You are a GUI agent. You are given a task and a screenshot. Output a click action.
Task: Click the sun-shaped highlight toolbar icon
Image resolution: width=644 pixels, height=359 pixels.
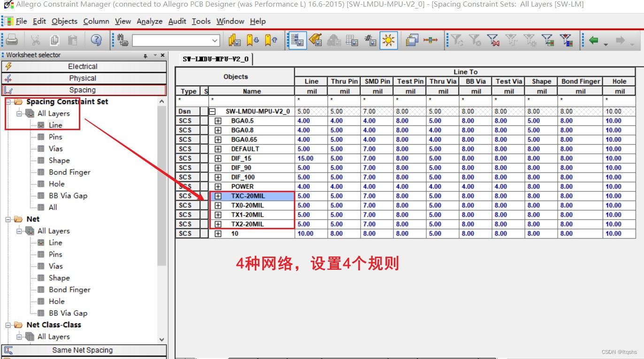[x=389, y=40]
